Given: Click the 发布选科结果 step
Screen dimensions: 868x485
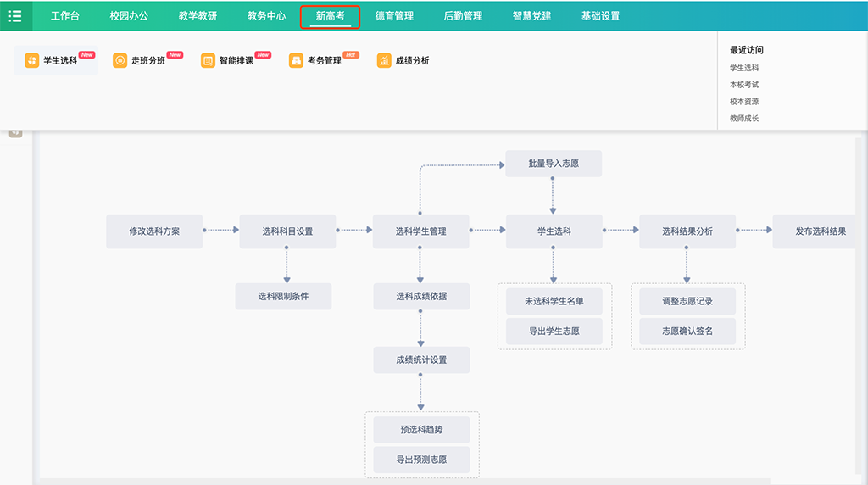Looking at the screenshot, I should point(820,231).
